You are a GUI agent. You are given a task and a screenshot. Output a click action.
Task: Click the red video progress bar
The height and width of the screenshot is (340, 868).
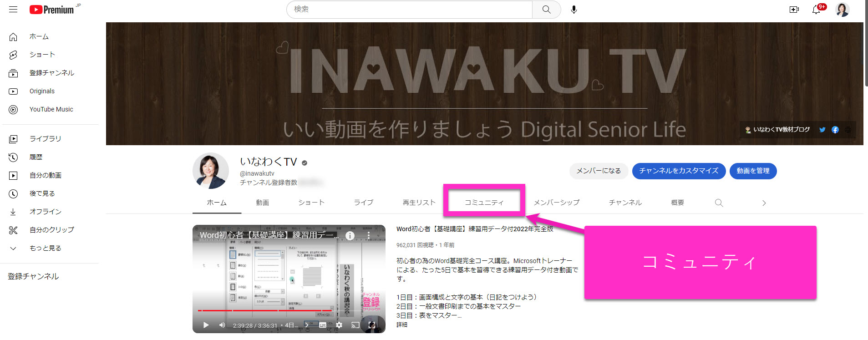coord(264,310)
